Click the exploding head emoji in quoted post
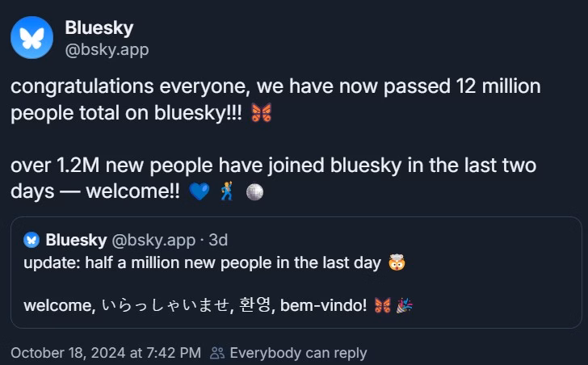This screenshot has height=365, width=588. tap(397, 262)
